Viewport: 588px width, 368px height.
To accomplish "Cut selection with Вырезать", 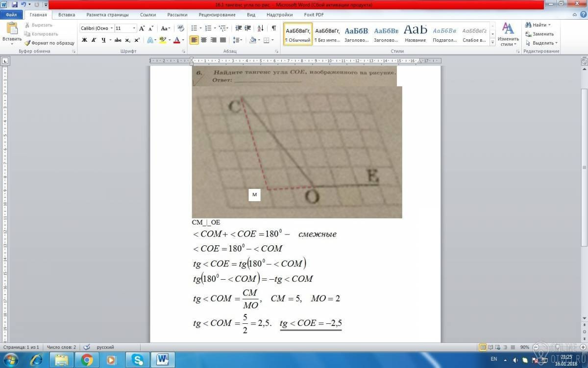I will (38, 25).
